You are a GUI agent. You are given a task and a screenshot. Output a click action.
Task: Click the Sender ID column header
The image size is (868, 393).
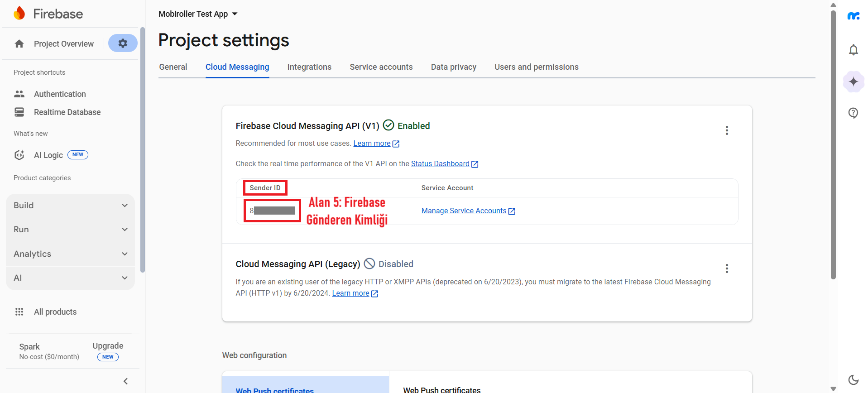(265, 188)
